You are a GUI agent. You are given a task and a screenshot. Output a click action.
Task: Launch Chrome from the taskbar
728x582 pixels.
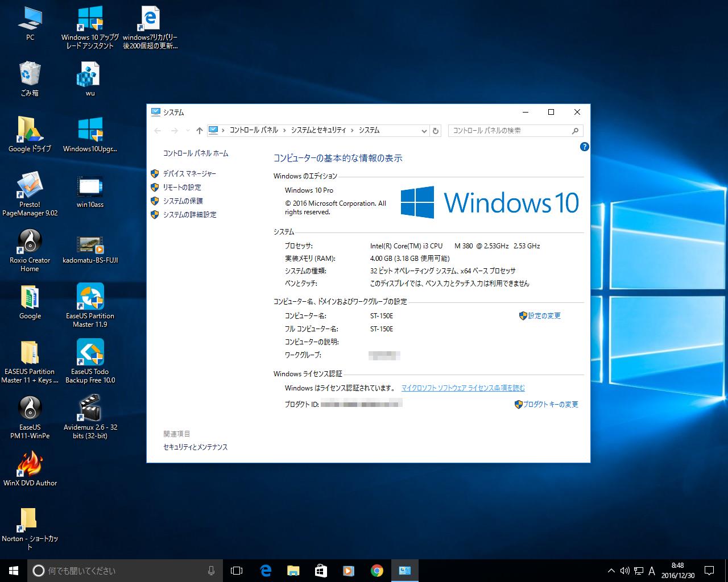[377, 570]
